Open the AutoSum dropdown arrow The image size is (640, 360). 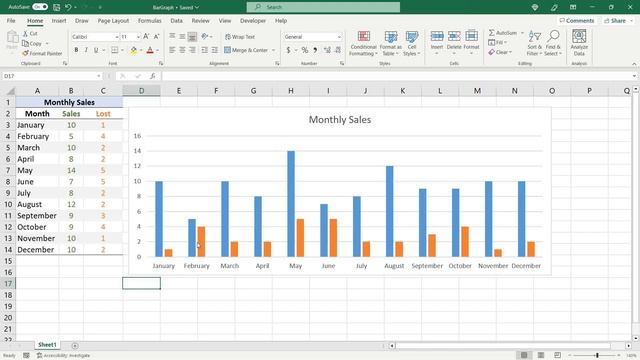(x=522, y=33)
